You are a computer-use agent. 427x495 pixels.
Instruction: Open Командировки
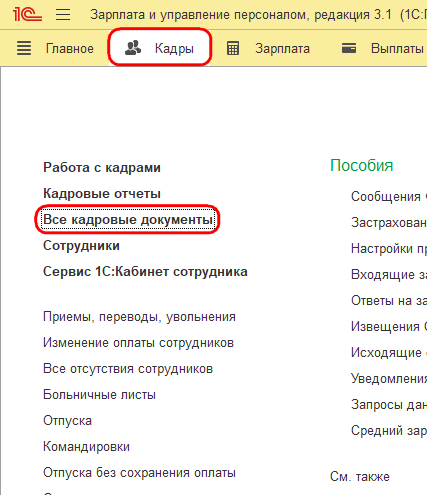(x=86, y=447)
